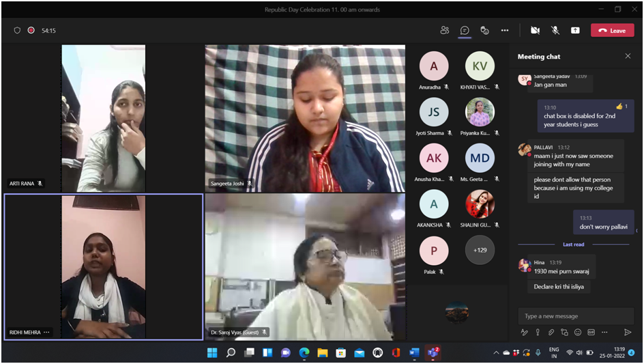644x364 pixels.
Task: Mark message as important with exclamation icon
Action: point(538,333)
